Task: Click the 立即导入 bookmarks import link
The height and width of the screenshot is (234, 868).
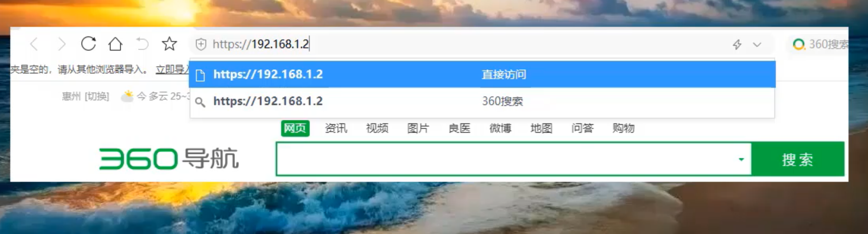Action: 173,69
